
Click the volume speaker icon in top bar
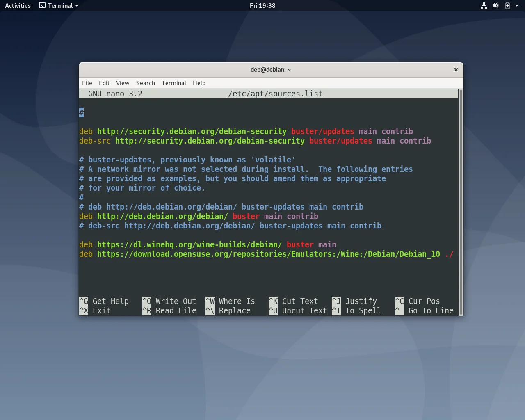tap(495, 6)
